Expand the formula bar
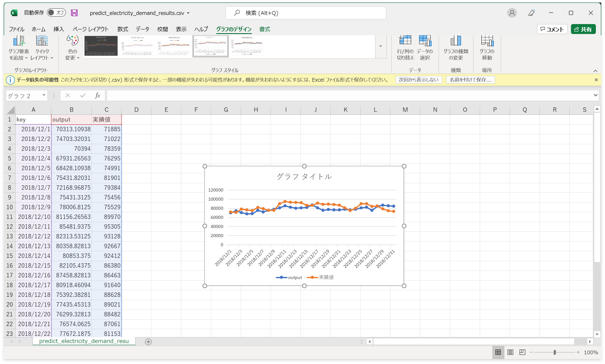This screenshot has width=605, height=364. [596, 95]
